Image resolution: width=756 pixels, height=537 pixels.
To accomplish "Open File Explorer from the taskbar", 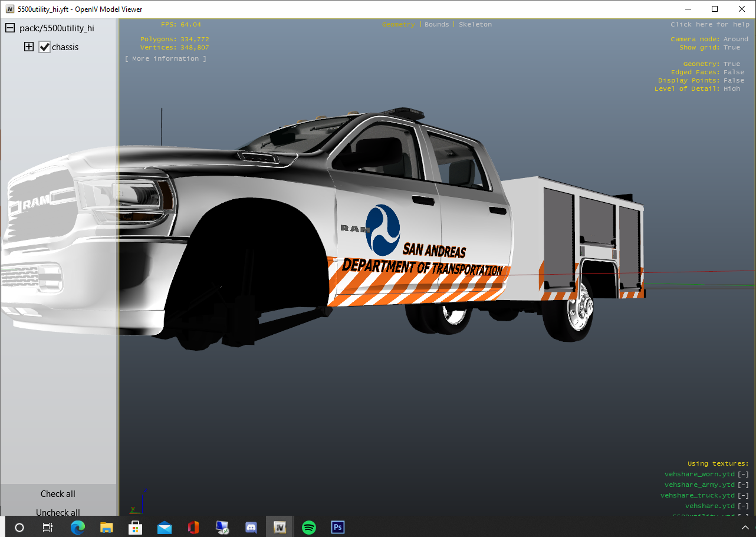I will (107, 527).
